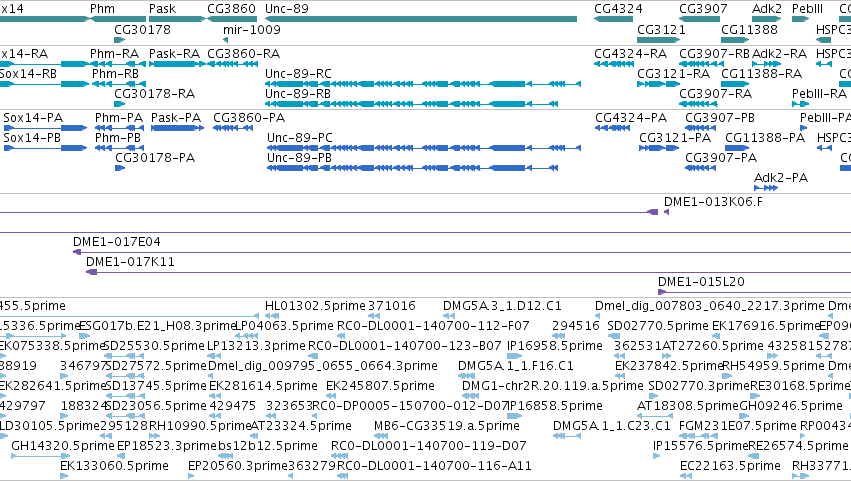851x481 pixels.
Task: Click the Phm gene label
Action: coord(102,9)
